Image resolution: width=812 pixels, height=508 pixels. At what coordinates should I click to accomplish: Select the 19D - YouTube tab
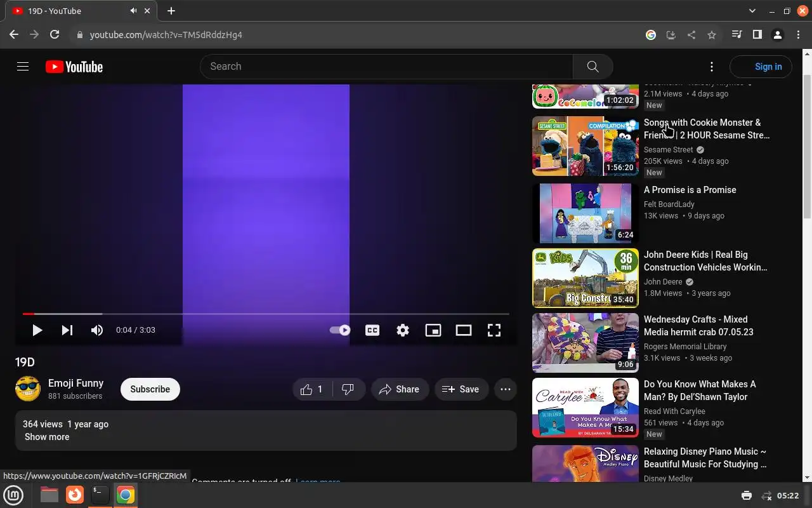pyautogui.click(x=81, y=11)
